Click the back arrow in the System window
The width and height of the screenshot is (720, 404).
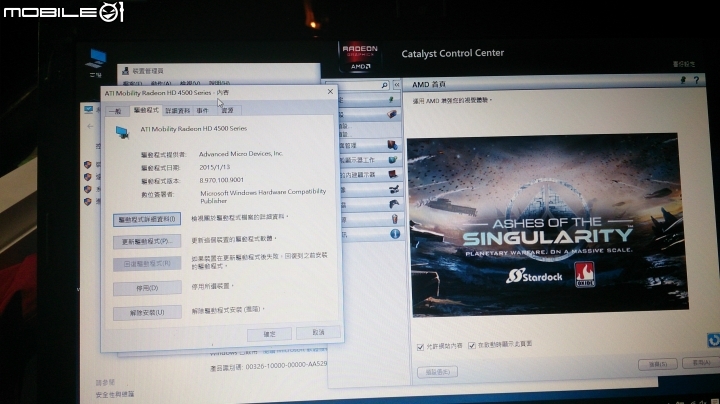[90, 126]
